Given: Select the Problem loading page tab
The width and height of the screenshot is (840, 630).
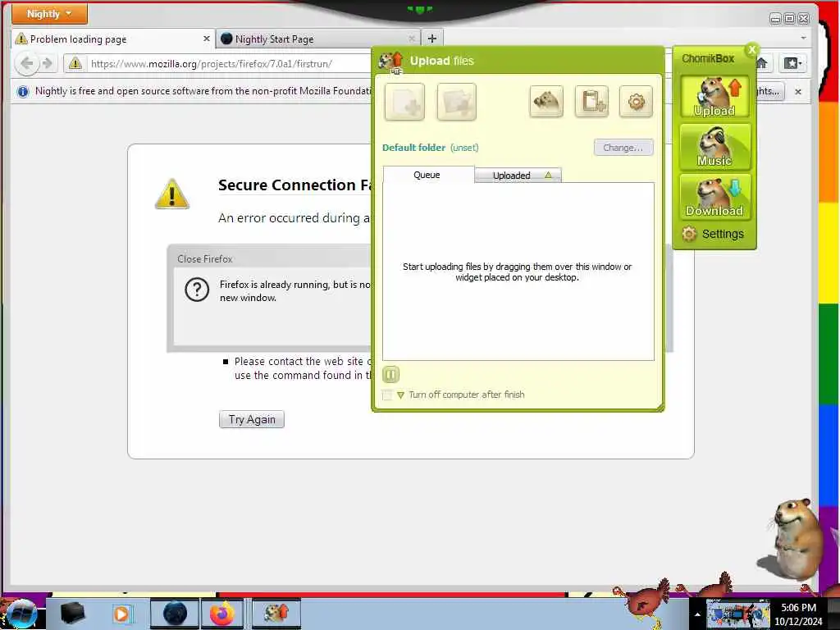Looking at the screenshot, I should tap(112, 39).
